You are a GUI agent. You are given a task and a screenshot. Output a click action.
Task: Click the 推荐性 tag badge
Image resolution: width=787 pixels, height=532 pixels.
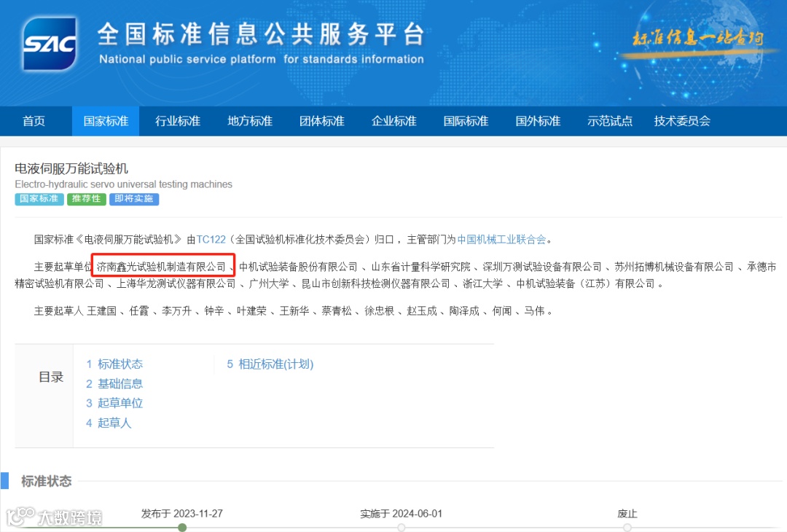[x=86, y=199]
